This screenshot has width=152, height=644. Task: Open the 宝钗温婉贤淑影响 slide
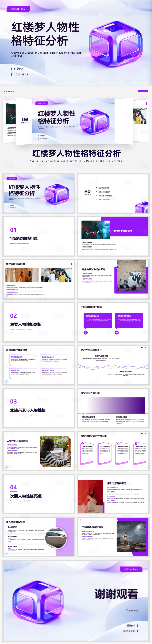click(39, 279)
